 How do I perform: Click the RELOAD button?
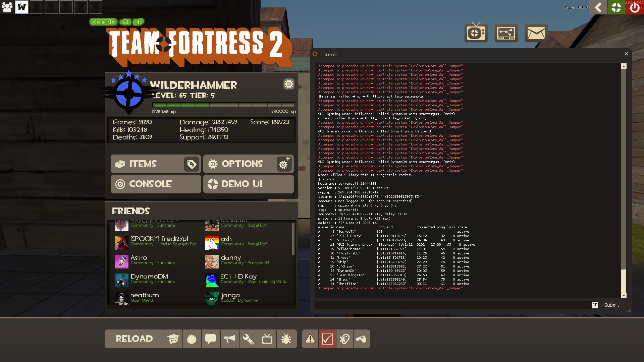[x=134, y=339]
